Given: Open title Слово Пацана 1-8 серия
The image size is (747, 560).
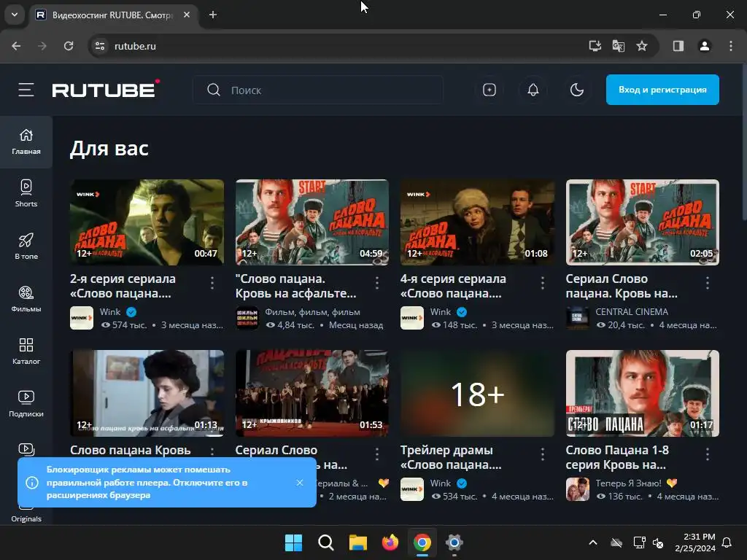Looking at the screenshot, I should 617,457.
